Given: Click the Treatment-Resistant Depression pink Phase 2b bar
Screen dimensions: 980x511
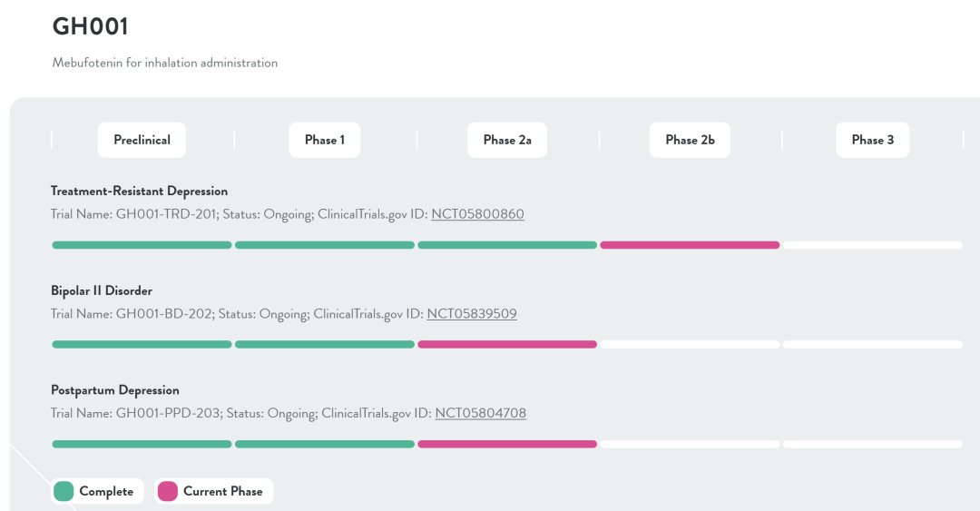Looking at the screenshot, I should 690,245.
